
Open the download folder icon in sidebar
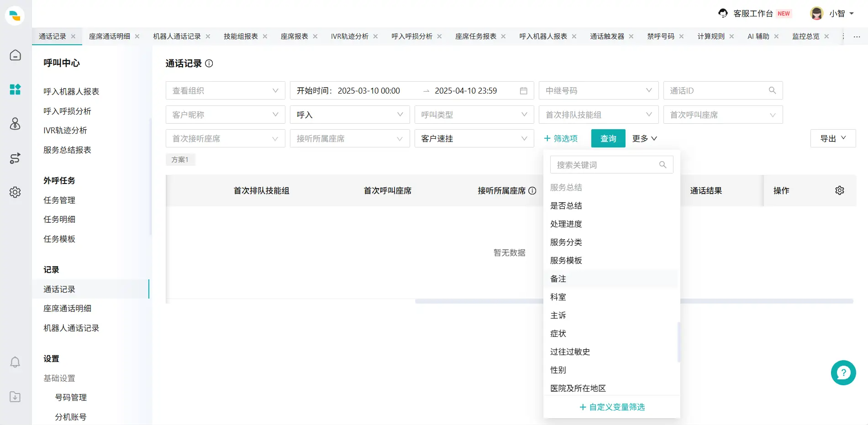click(x=15, y=397)
